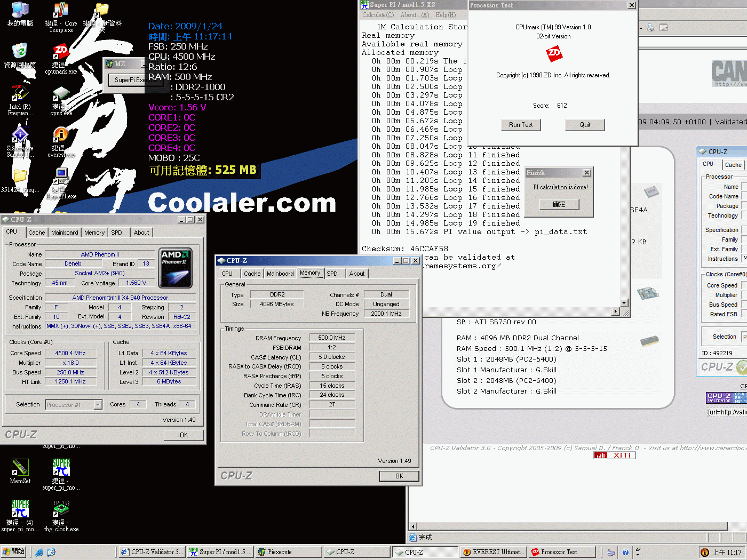
Task: Open Calculate menu in Super PI
Action: coord(378,15)
